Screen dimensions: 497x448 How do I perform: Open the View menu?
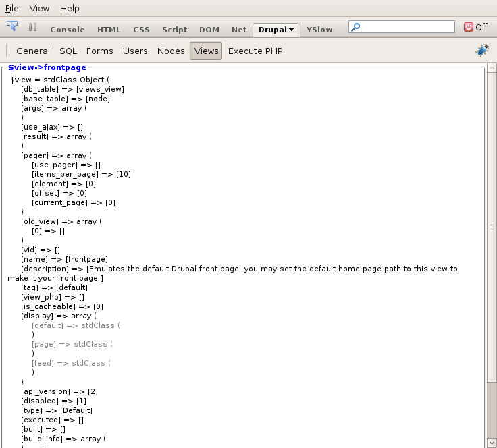point(39,9)
